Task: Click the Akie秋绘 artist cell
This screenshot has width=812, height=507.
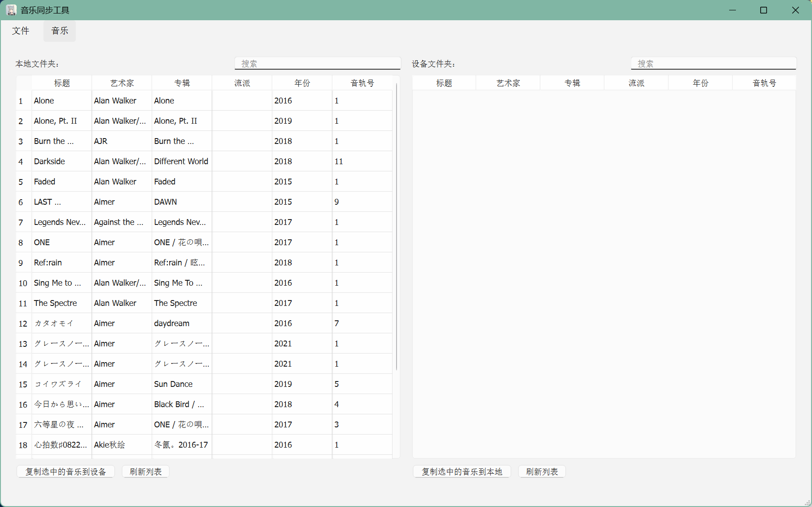Action: [122, 444]
